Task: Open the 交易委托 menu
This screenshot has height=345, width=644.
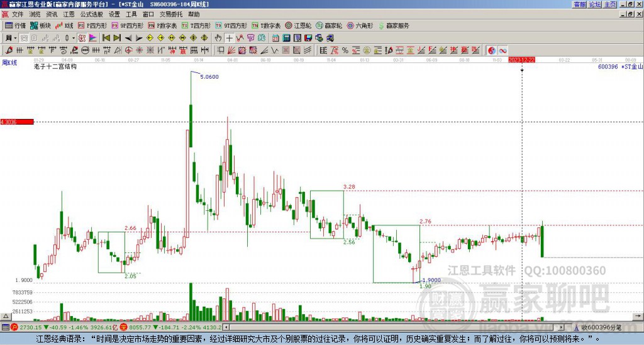Action: 171,14
